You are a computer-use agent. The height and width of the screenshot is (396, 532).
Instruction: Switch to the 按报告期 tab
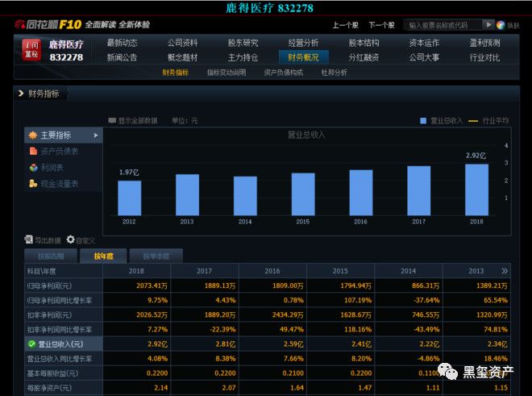51,256
